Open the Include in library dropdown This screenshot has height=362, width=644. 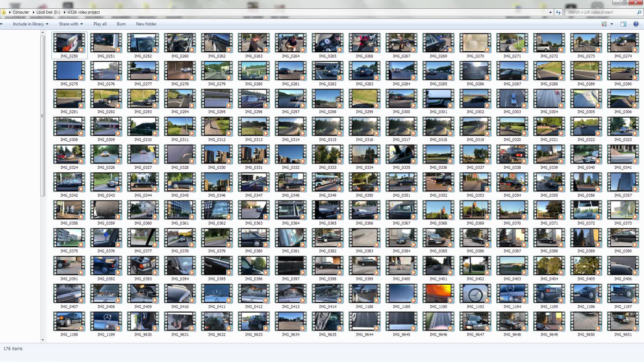pos(31,24)
